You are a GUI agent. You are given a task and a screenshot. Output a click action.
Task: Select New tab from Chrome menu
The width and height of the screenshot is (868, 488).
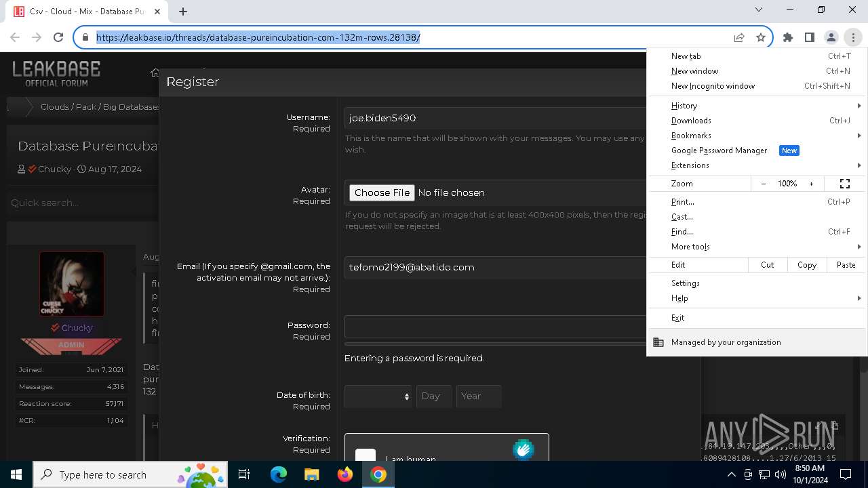tap(757, 56)
